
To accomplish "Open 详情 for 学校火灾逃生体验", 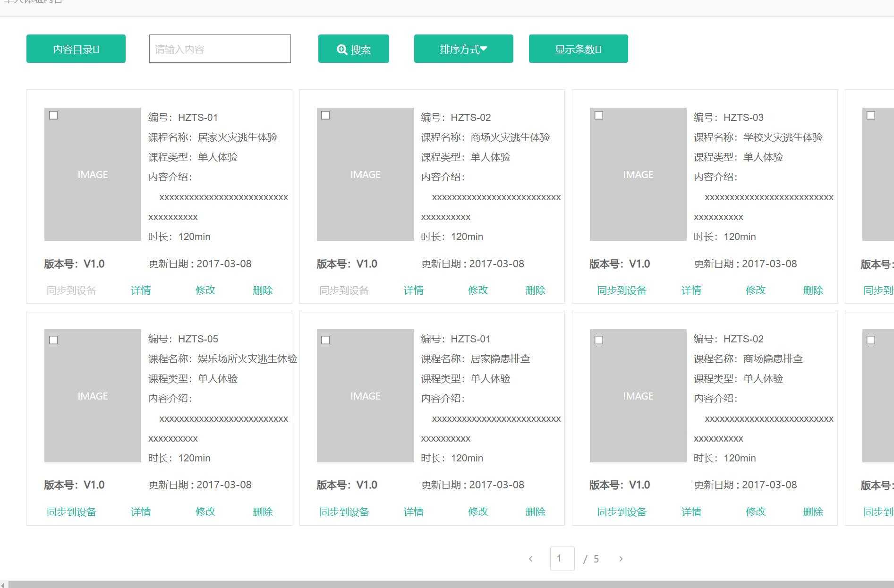I will click(691, 290).
